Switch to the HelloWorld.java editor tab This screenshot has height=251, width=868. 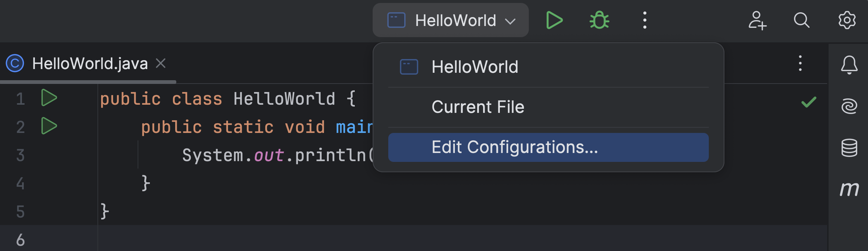click(x=89, y=63)
